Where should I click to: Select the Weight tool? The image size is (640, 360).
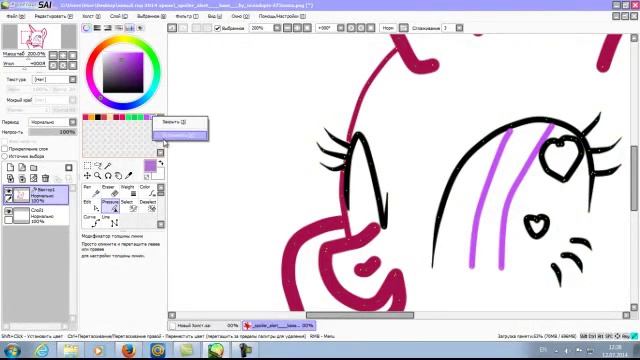(x=129, y=191)
